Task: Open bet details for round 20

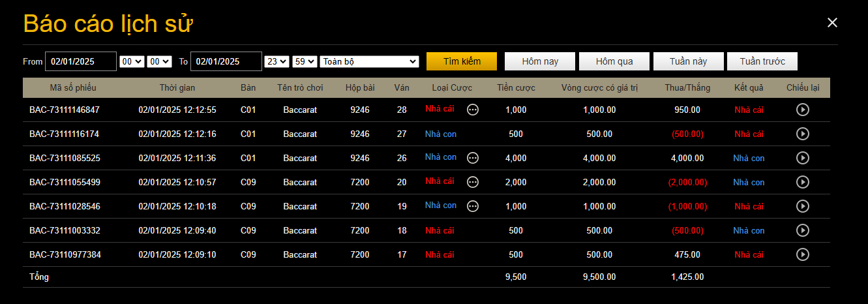Action: (473, 182)
